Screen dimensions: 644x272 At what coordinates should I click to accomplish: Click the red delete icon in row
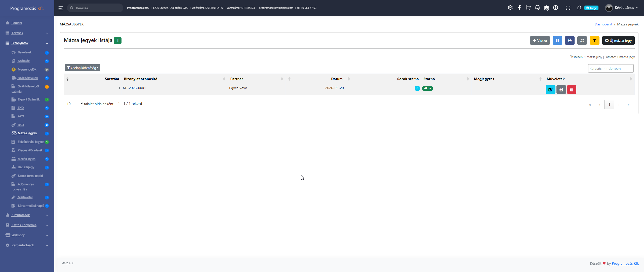[x=572, y=90]
